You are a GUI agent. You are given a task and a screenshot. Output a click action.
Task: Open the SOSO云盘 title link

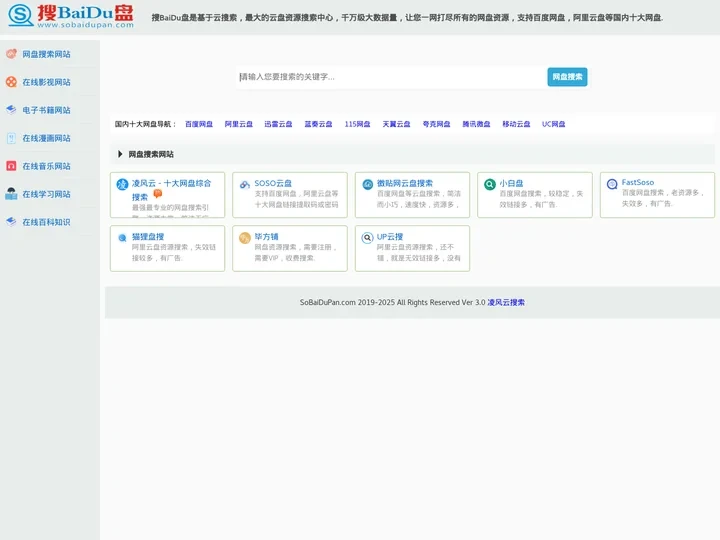coord(273,183)
